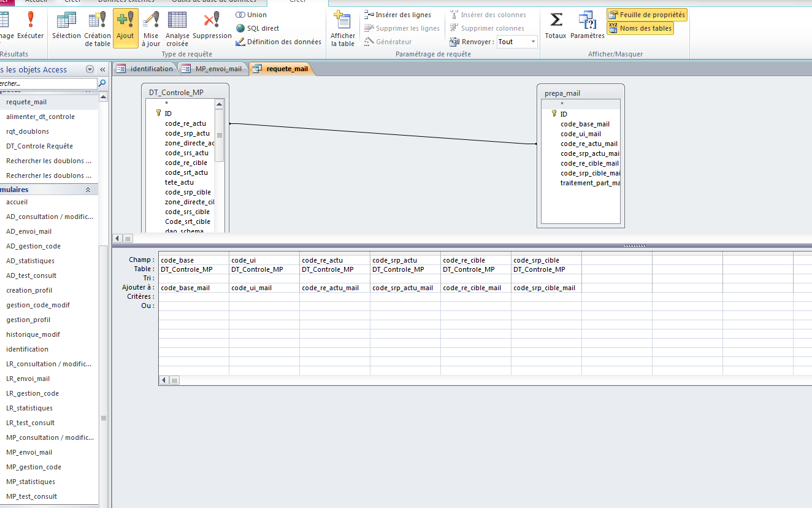This screenshot has width=812, height=508.
Task: Open Définition des données
Action: [278, 42]
